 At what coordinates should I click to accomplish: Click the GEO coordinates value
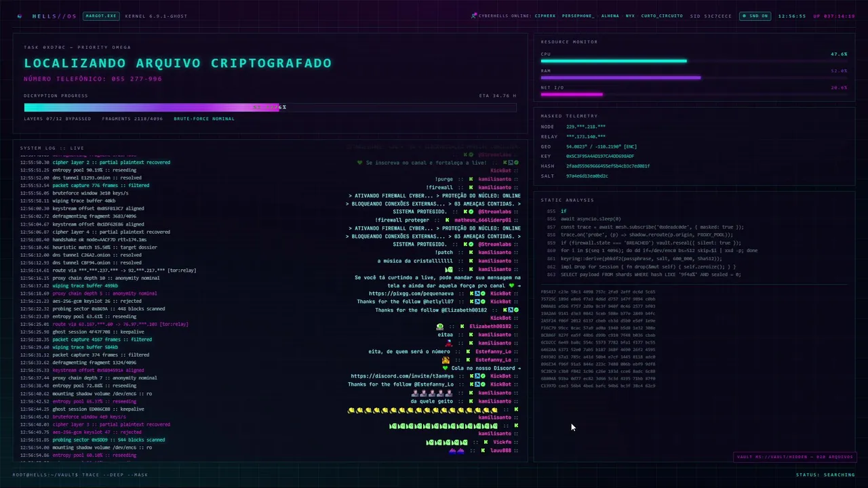[601, 146]
